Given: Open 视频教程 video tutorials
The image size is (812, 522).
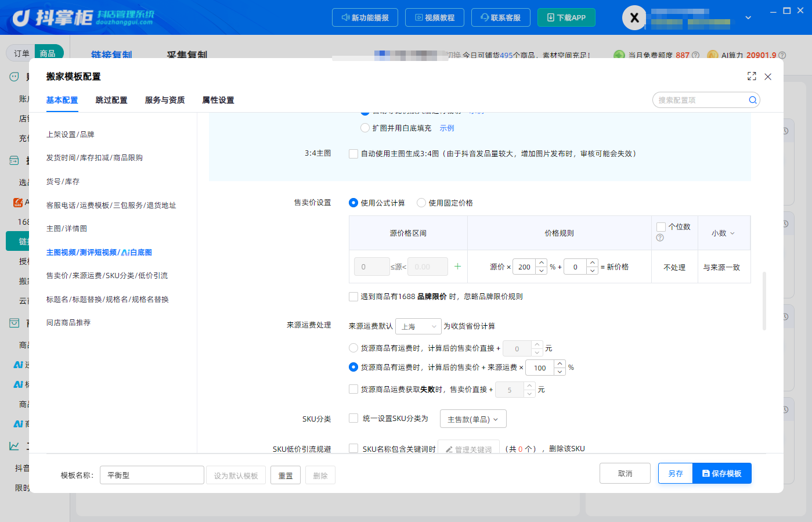Looking at the screenshot, I should [435, 17].
